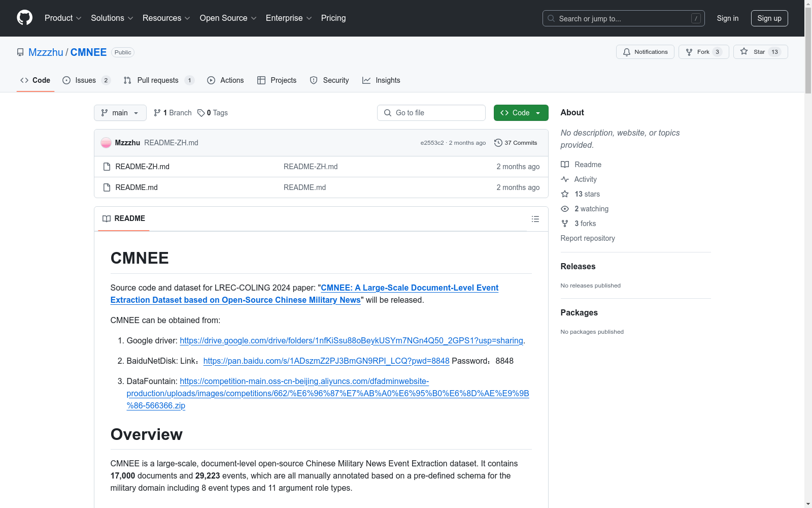Image resolution: width=812 pixels, height=508 pixels.
Task: Open the Releases heading link
Action: coord(578,266)
